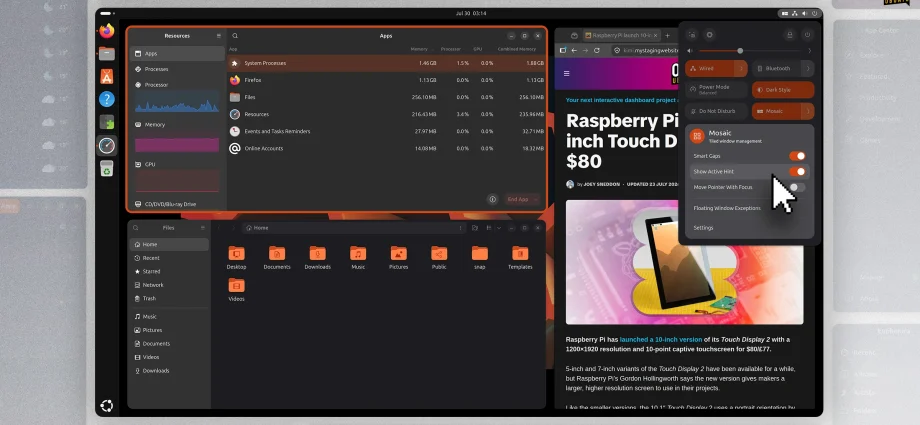The width and height of the screenshot is (920, 425).
Task: Open power menu in quick settings
Action: click(x=807, y=35)
